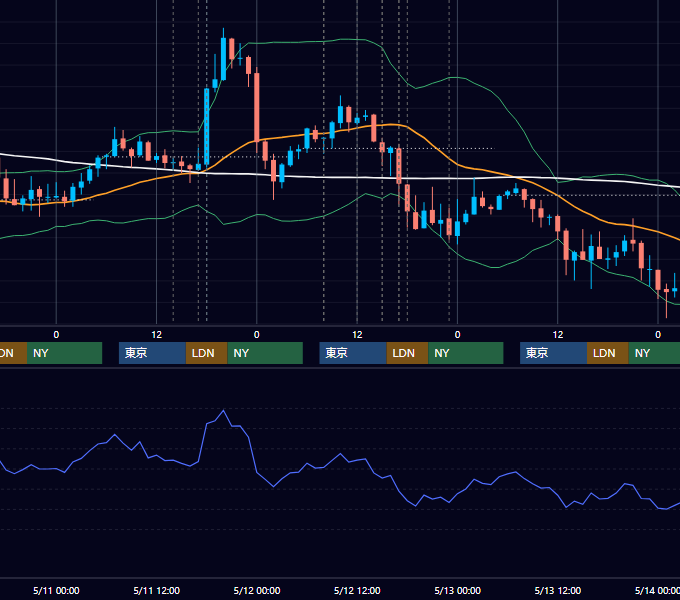
Task: Select the NY session block for 5/13
Action: pos(654,353)
